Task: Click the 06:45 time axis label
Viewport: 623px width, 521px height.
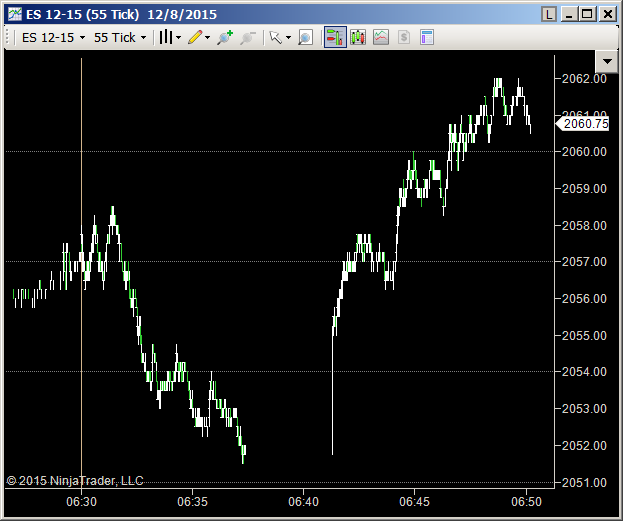Action: 414,502
